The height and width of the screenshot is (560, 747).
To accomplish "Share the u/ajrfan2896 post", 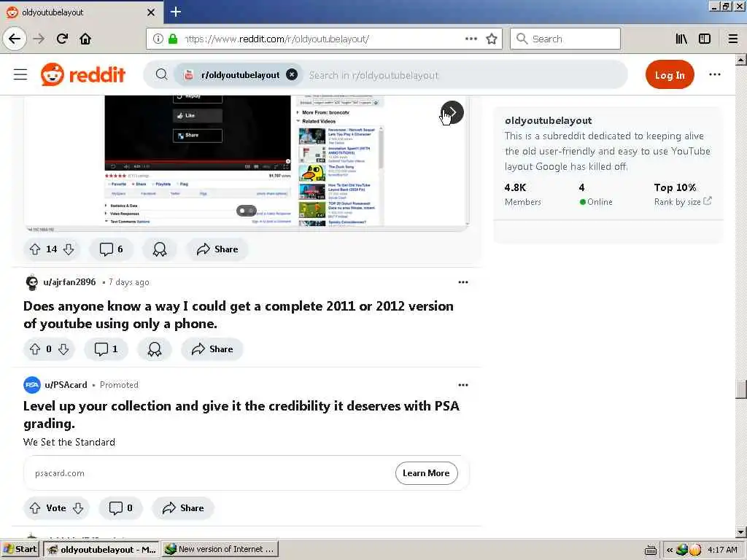I will pyautogui.click(x=212, y=349).
